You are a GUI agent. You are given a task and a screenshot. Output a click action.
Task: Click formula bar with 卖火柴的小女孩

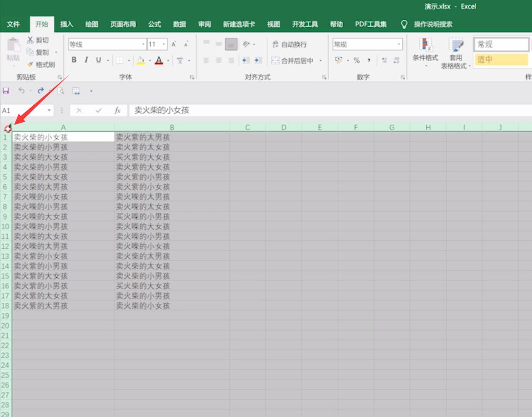pos(330,110)
